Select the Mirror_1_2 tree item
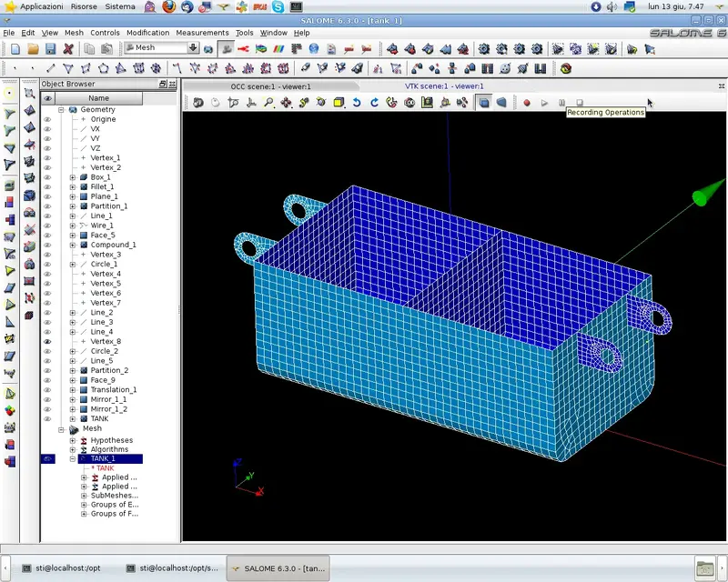This screenshot has height=582, width=728. coord(108,409)
